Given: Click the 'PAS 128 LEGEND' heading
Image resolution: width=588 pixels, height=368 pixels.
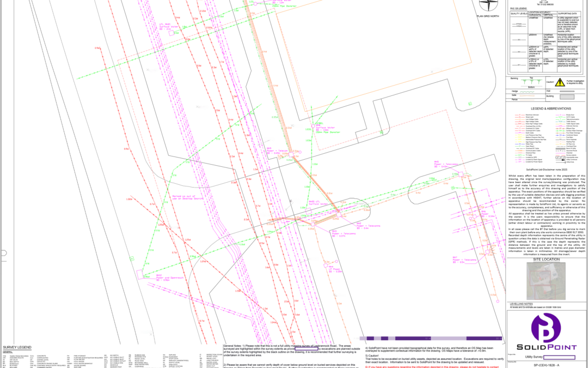Looking at the screenshot, I should pos(518,8).
